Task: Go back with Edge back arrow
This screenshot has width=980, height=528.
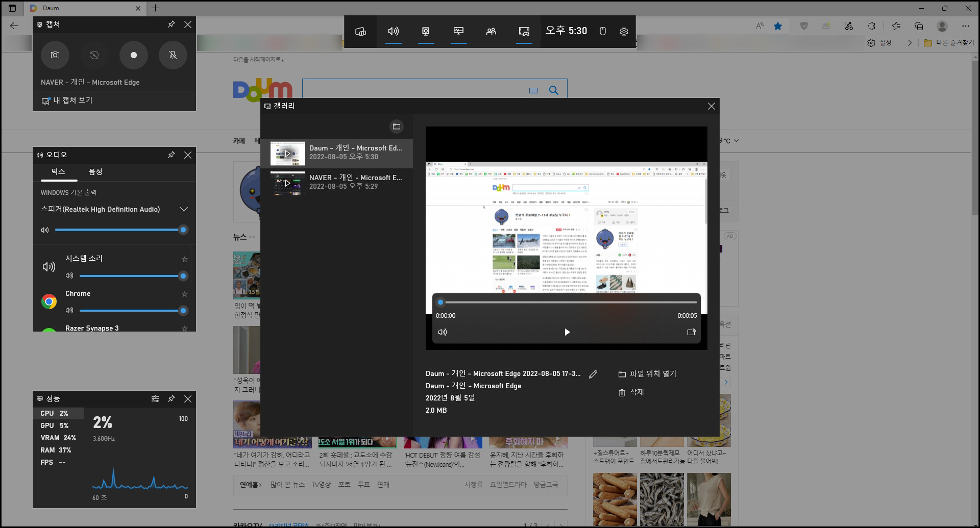Action: pos(14,26)
